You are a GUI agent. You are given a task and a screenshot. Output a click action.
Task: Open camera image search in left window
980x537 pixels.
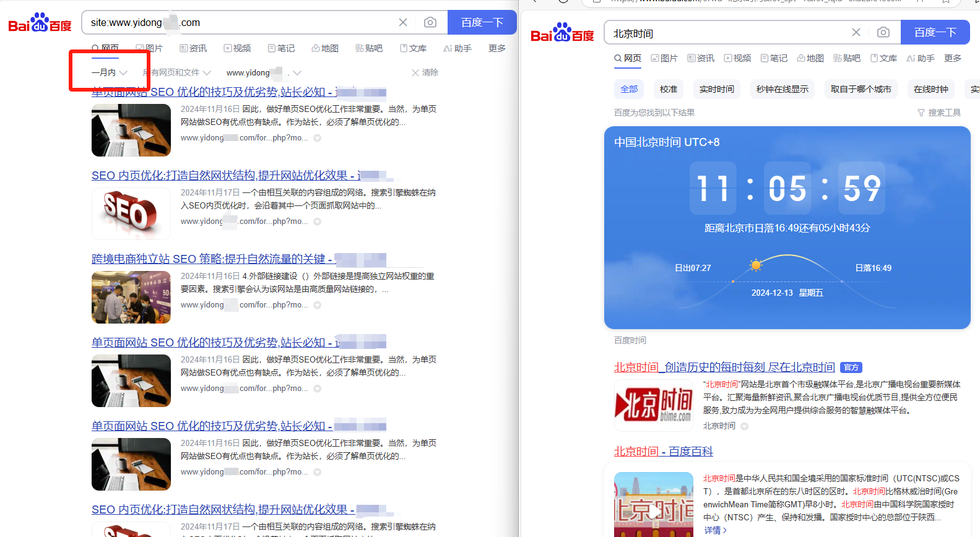pyautogui.click(x=430, y=22)
